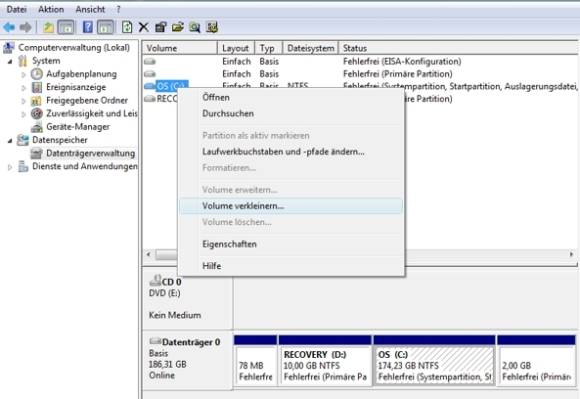Screen dimensions: 580x399
Task: Collapse the System tree node arrow
Action: [10, 61]
